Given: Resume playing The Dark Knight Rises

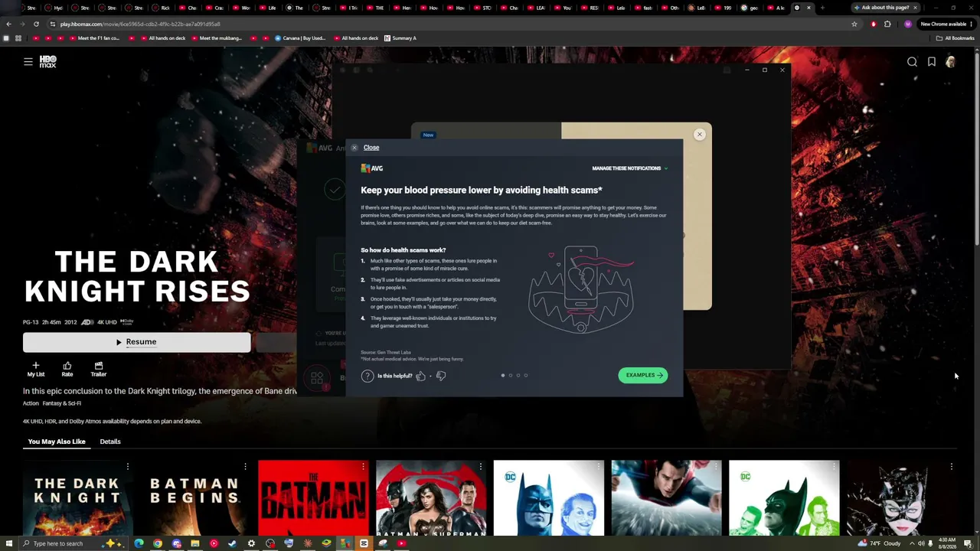Looking at the screenshot, I should coord(136,342).
